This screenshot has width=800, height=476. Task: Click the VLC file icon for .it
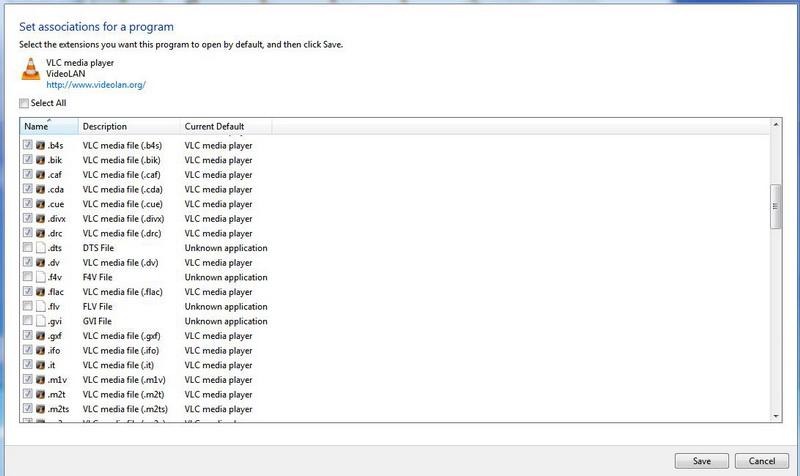pos(40,365)
